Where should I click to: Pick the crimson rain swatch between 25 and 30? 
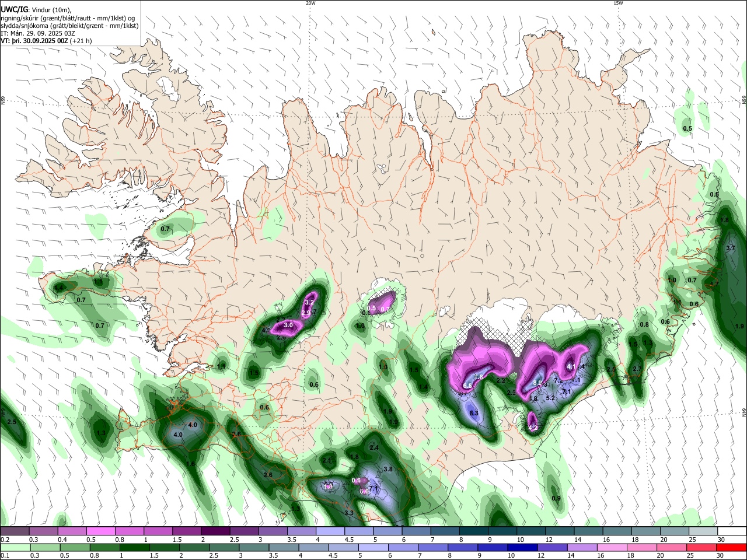click(701, 547)
